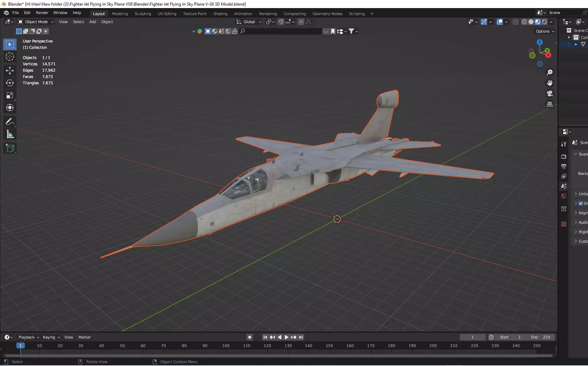Click the Blender logo app menu
This screenshot has height=366, width=588.
pyautogui.click(x=6, y=13)
